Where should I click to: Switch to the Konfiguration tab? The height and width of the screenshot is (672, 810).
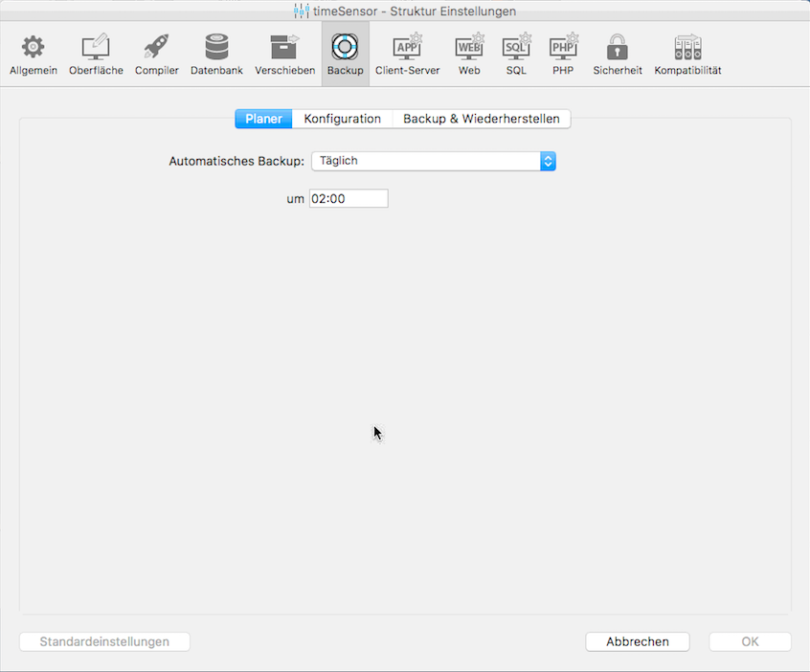click(x=342, y=119)
